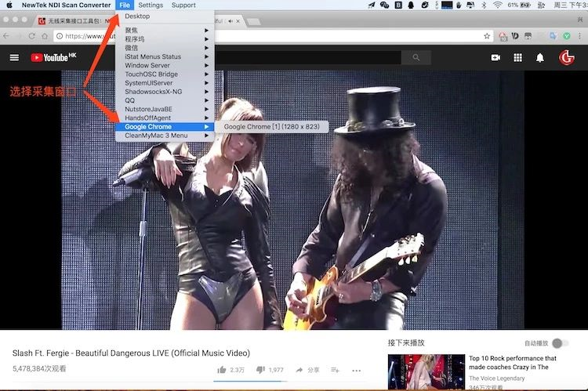
Task: Mute the tab via its speaker icon
Action: (230, 21)
